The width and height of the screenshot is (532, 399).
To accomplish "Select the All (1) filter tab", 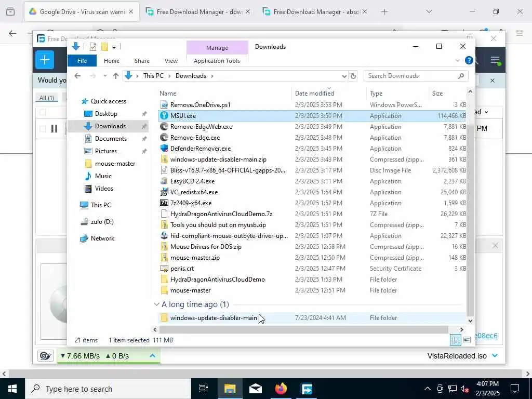I will (x=46, y=98).
